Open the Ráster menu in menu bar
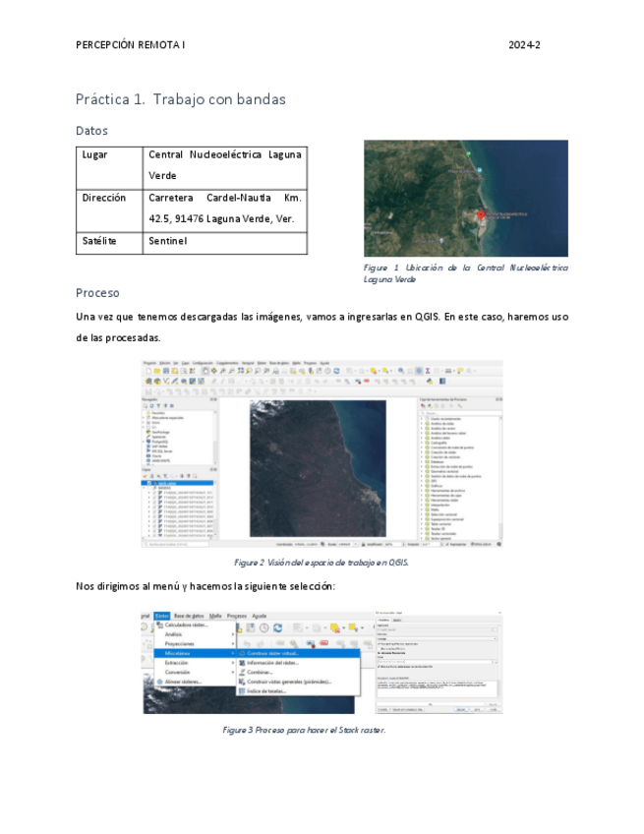Viewport: 644px width, 834px height. 161,616
